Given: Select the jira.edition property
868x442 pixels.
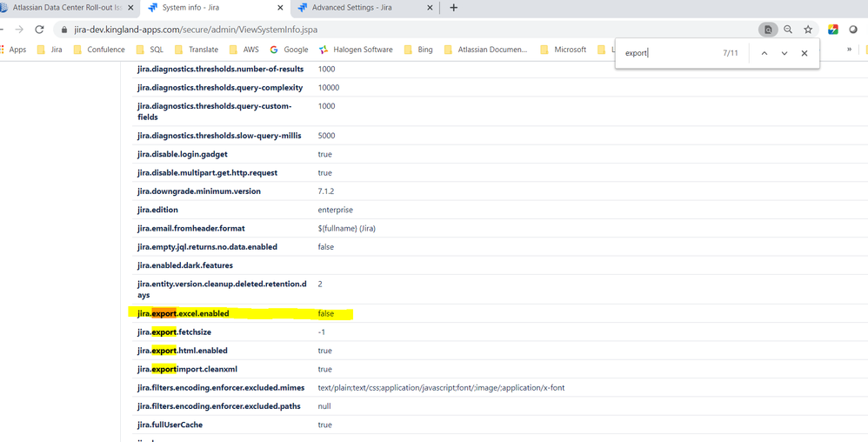Looking at the screenshot, I should (x=157, y=210).
